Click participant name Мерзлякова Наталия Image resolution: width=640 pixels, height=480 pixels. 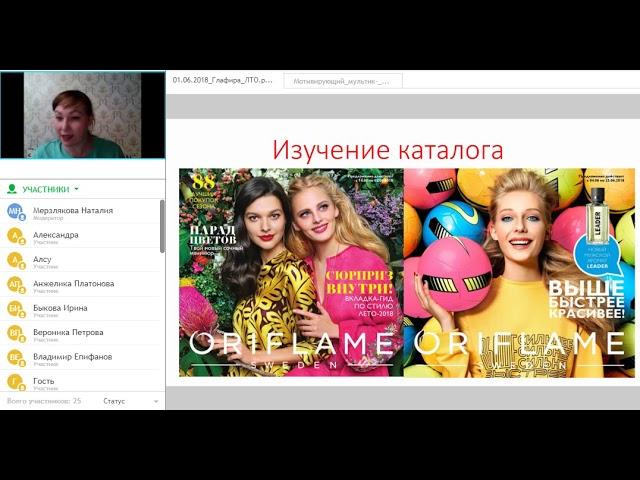pos(73,211)
